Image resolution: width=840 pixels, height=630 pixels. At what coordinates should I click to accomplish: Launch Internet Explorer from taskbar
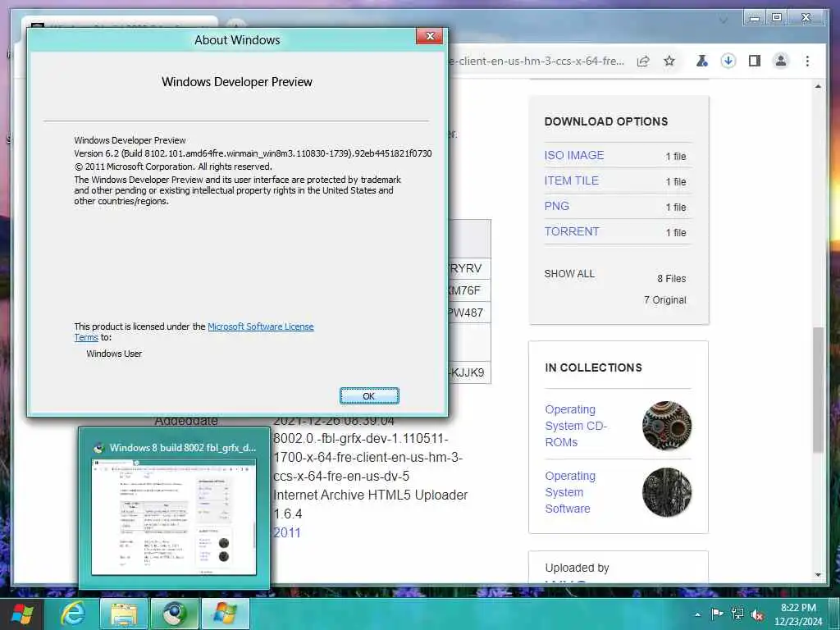point(72,614)
